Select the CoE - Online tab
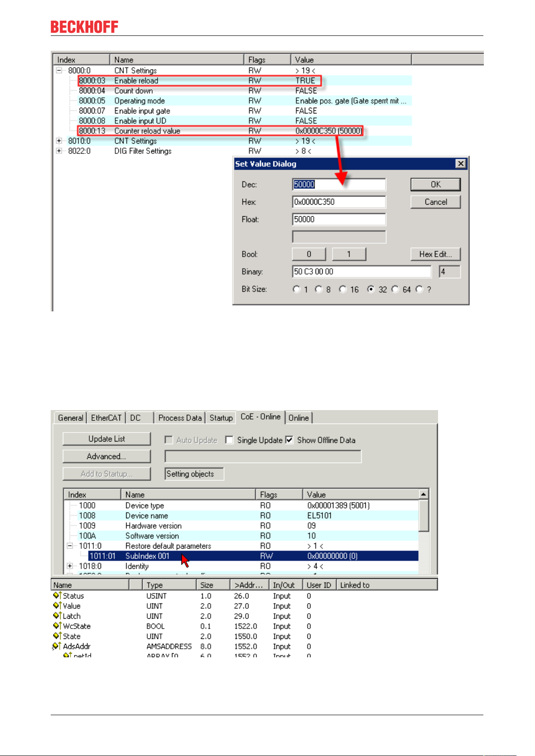The image size is (535, 756). [260, 417]
